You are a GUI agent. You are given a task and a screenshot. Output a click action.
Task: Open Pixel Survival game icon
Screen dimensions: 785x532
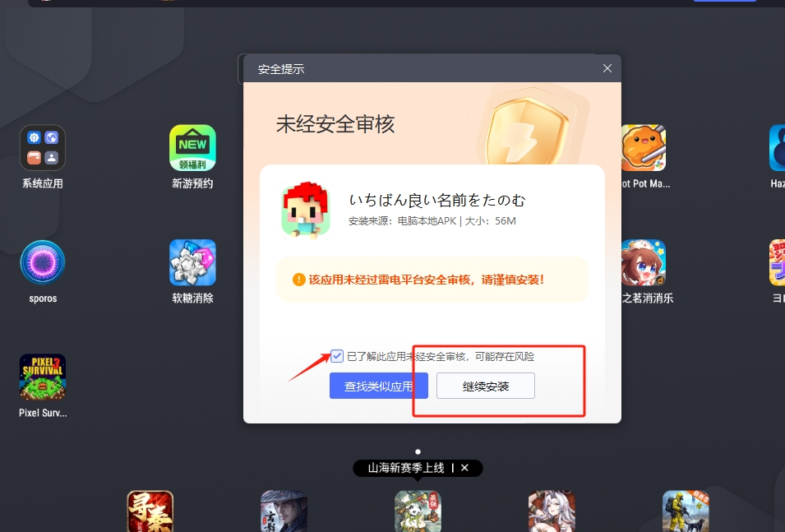(43, 377)
